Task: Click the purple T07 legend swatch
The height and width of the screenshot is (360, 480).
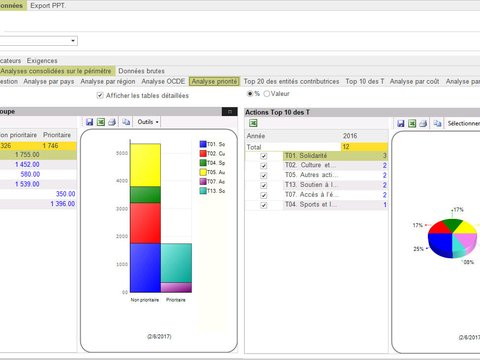Action: (203, 181)
